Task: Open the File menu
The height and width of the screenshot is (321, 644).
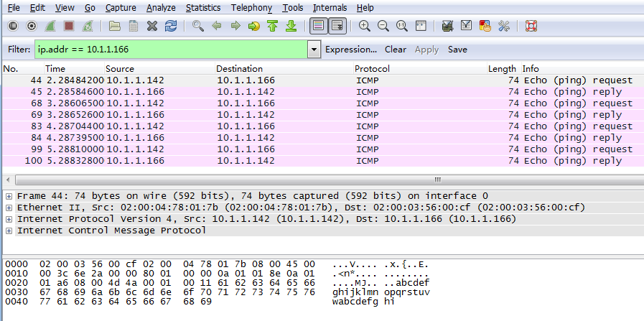Action: click(x=14, y=7)
